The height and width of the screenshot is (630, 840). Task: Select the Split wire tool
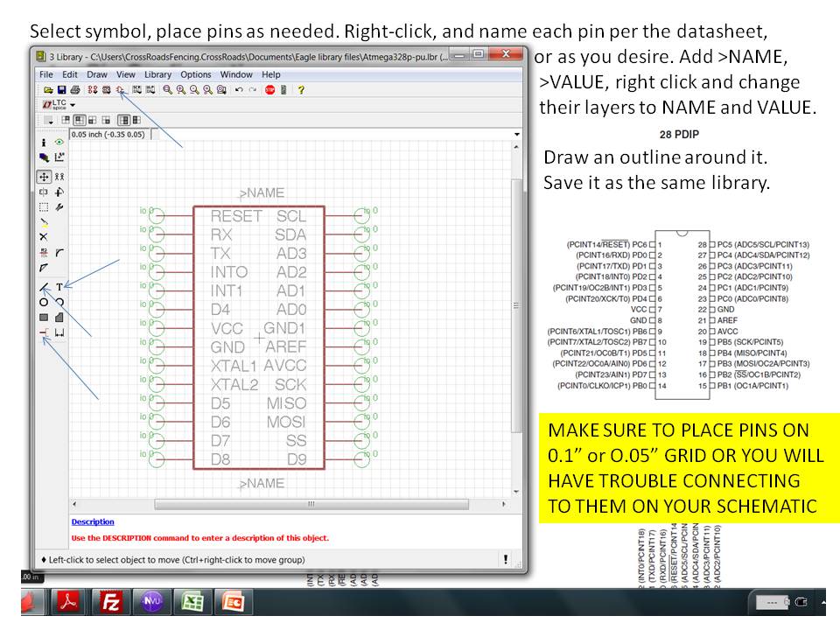tap(44, 268)
